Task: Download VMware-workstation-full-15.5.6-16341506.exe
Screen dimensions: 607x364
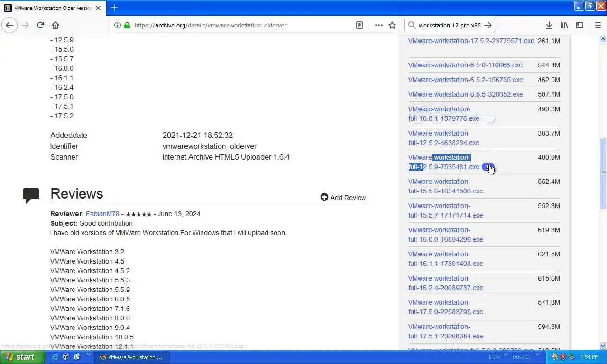Action: tap(446, 186)
